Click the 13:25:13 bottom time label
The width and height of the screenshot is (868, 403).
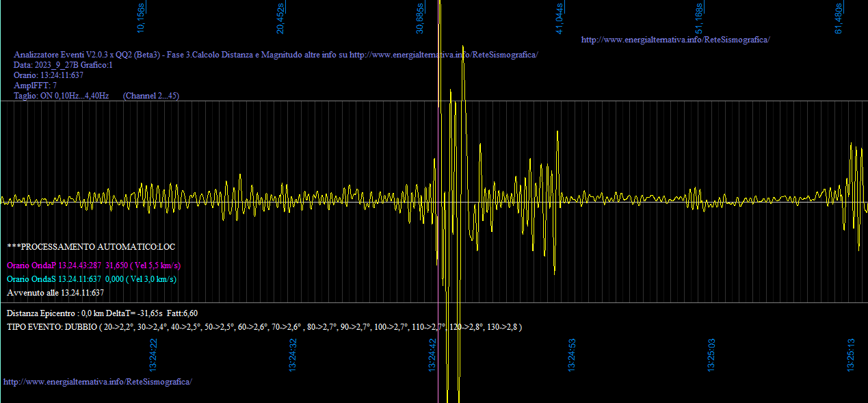(x=851, y=354)
